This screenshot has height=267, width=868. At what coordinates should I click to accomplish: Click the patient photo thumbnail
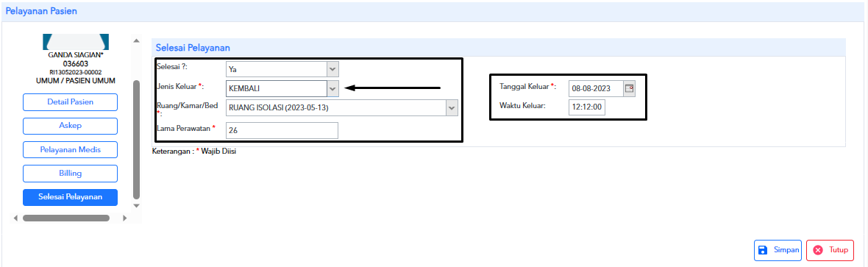click(76, 41)
